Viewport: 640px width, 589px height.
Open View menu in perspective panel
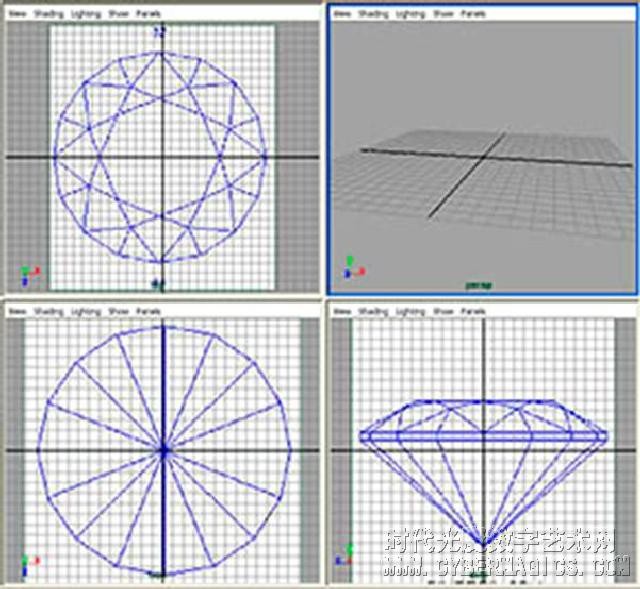342,14
